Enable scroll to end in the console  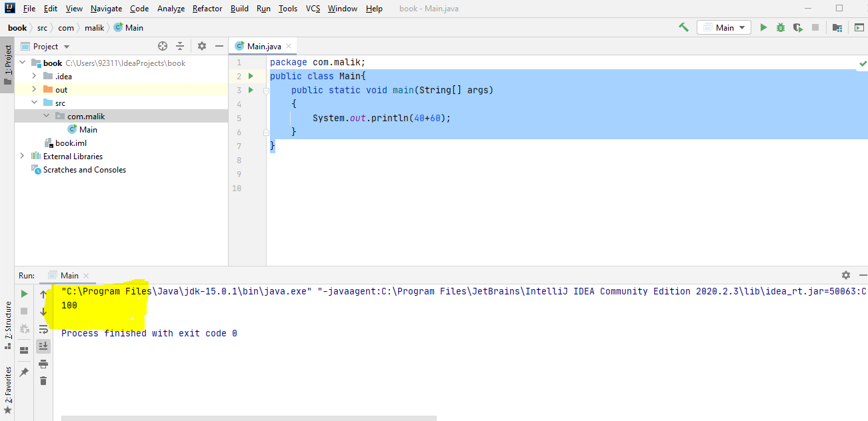pyautogui.click(x=43, y=346)
